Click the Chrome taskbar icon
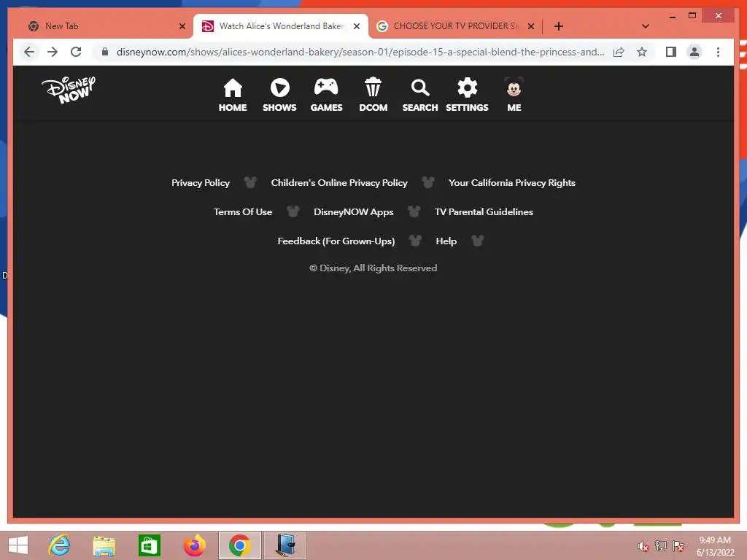The image size is (747, 560). [x=239, y=545]
